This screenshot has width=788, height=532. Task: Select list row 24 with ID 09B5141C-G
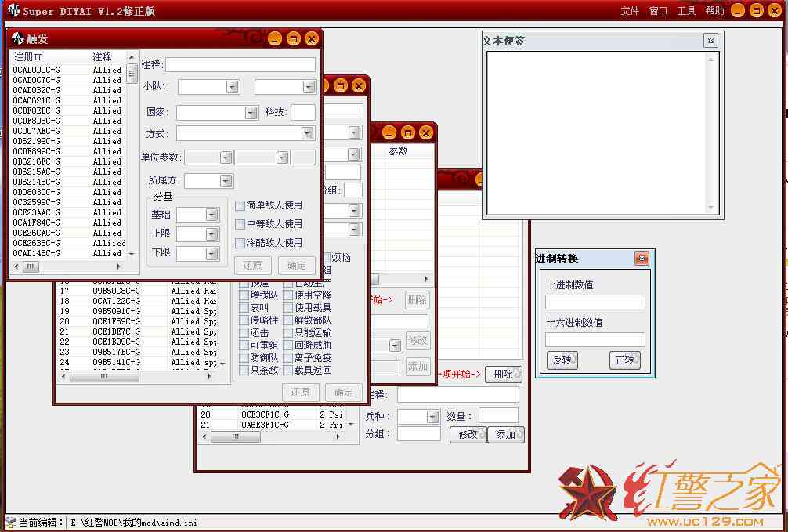coord(138,362)
